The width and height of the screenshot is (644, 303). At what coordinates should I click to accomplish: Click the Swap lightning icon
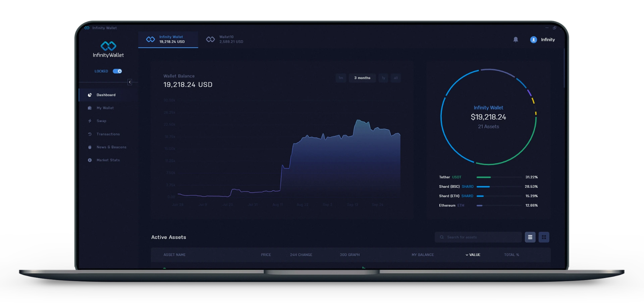90,121
